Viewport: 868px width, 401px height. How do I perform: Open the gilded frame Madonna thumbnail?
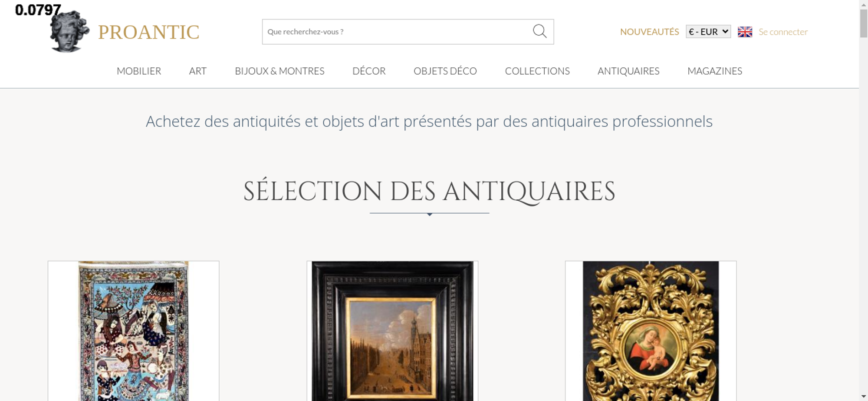point(651,331)
